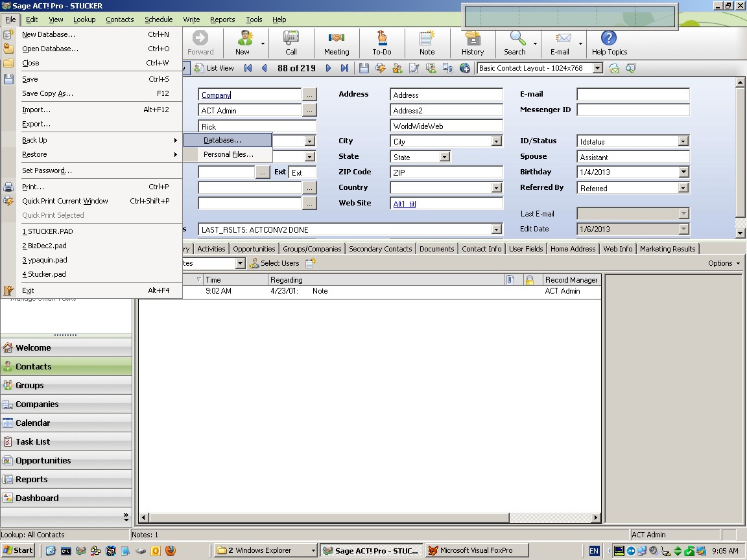Expand the State dropdown arrow

[444, 157]
